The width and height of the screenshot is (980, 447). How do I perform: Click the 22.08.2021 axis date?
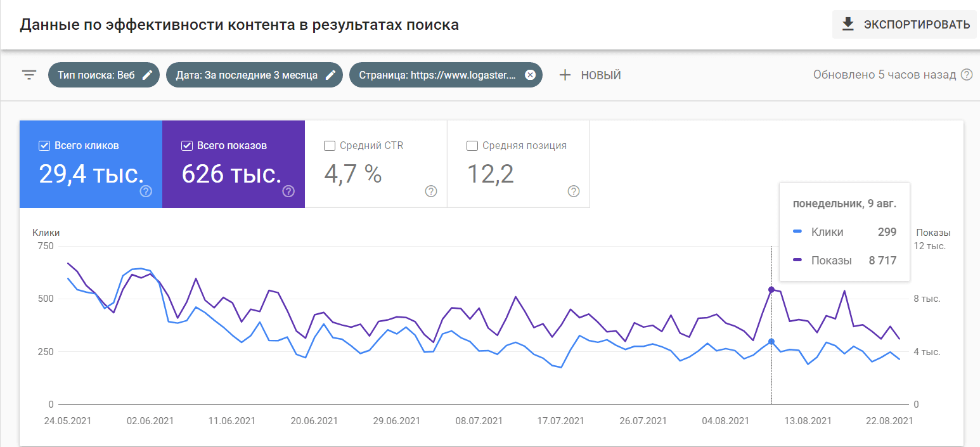pos(889,420)
